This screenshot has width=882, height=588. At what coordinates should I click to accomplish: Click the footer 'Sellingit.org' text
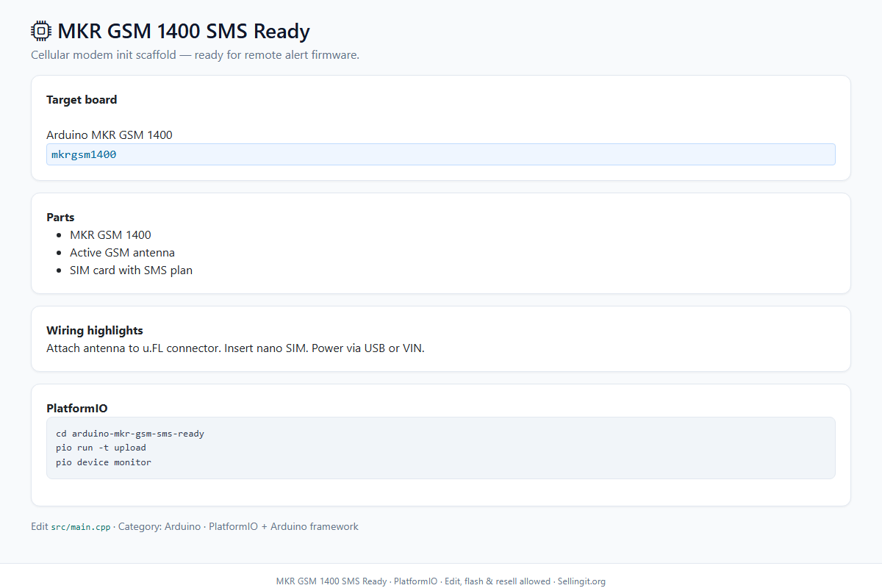[x=581, y=581]
